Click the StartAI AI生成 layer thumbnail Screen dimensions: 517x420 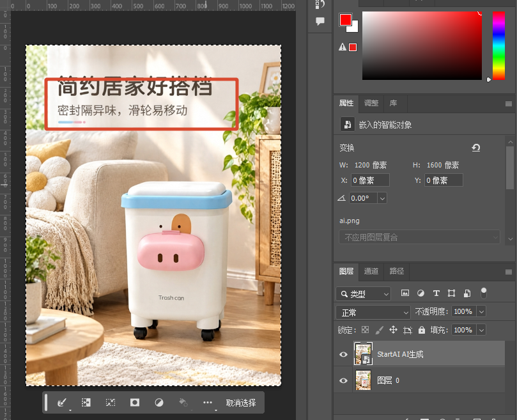(x=363, y=354)
